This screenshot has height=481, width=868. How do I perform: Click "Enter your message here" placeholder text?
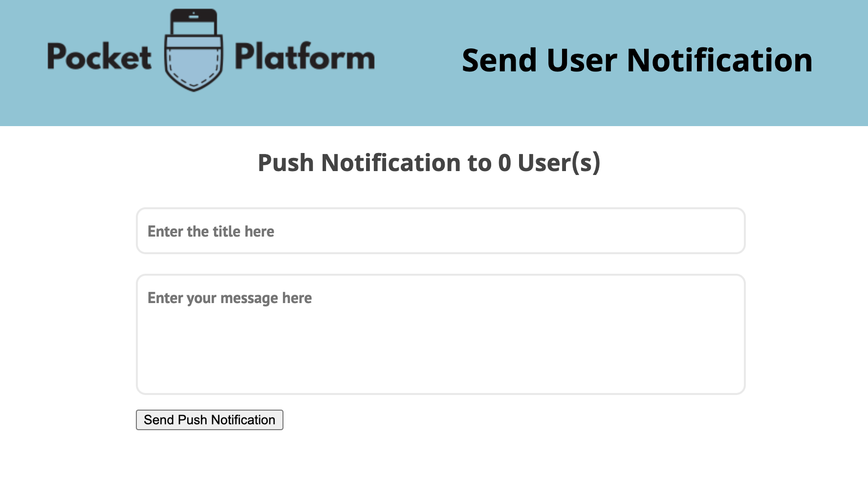click(230, 298)
